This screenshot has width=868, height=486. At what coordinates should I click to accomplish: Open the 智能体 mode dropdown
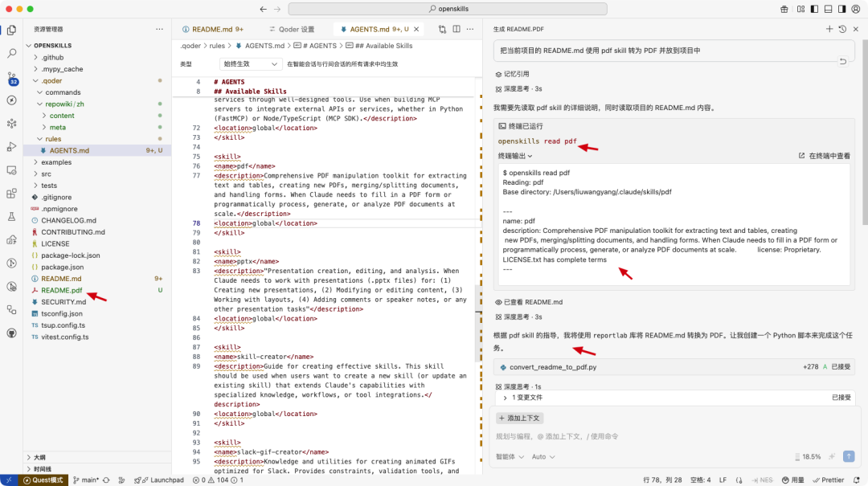[x=510, y=456]
